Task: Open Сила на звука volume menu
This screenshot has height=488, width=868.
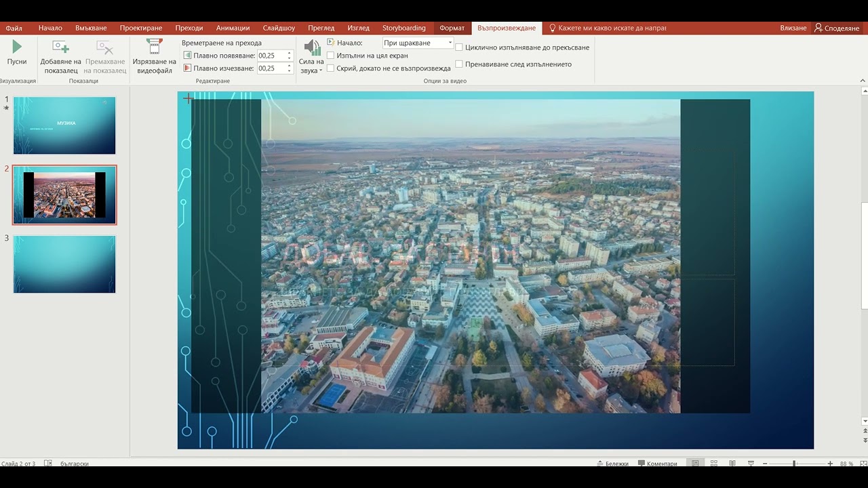Action: (x=311, y=56)
